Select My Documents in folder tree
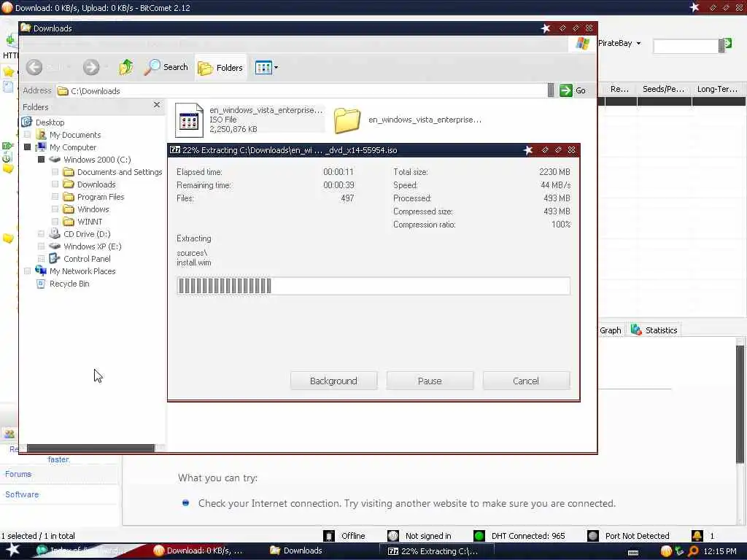 tap(75, 135)
